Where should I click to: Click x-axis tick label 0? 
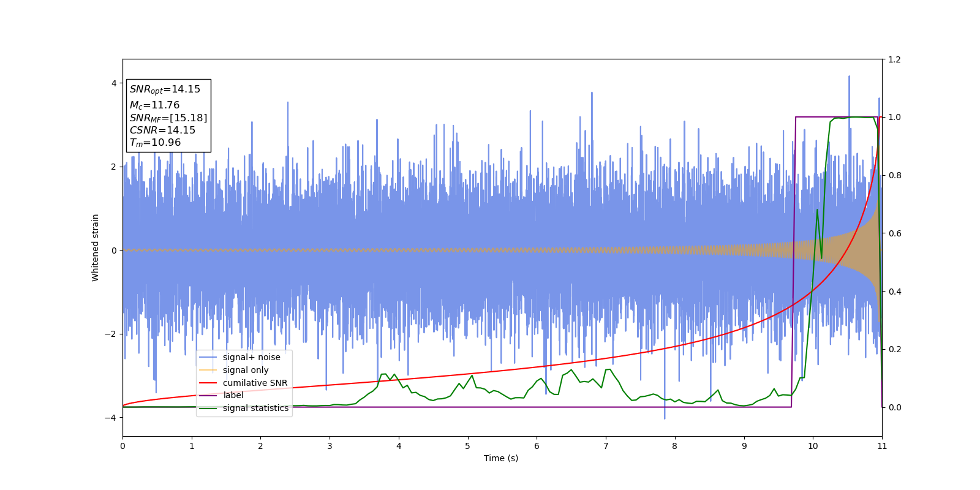(x=123, y=446)
